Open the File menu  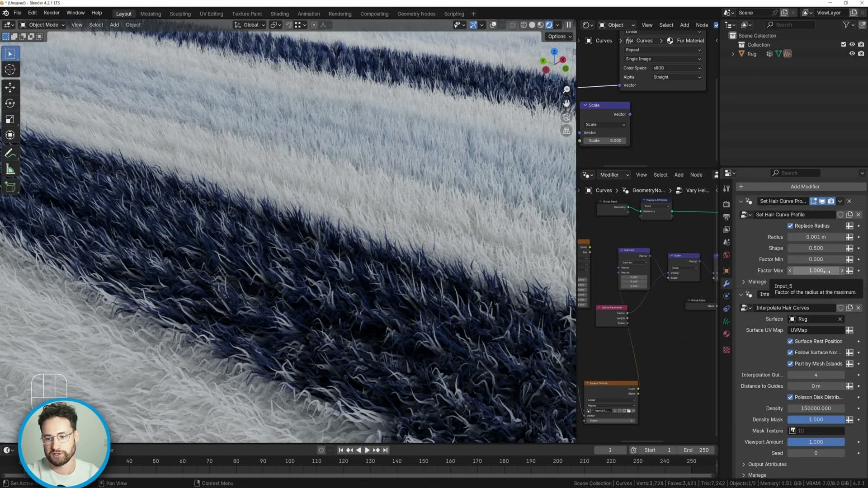17,13
